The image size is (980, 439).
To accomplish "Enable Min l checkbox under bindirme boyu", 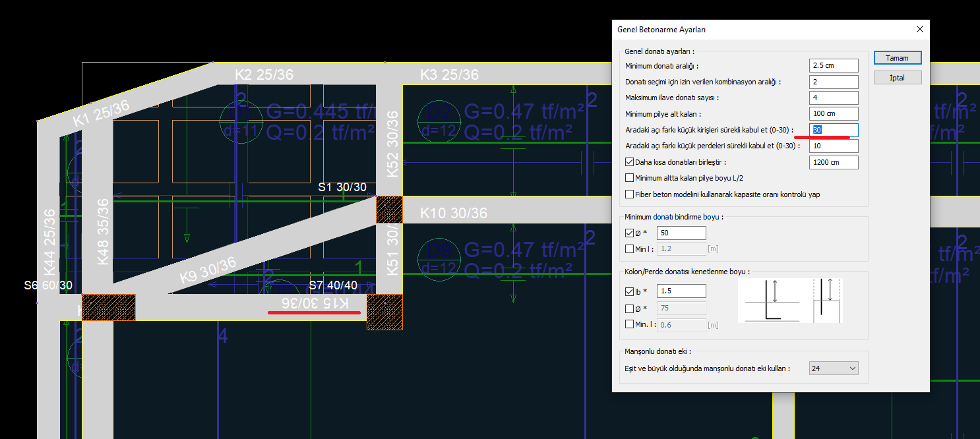I will pos(629,249).
